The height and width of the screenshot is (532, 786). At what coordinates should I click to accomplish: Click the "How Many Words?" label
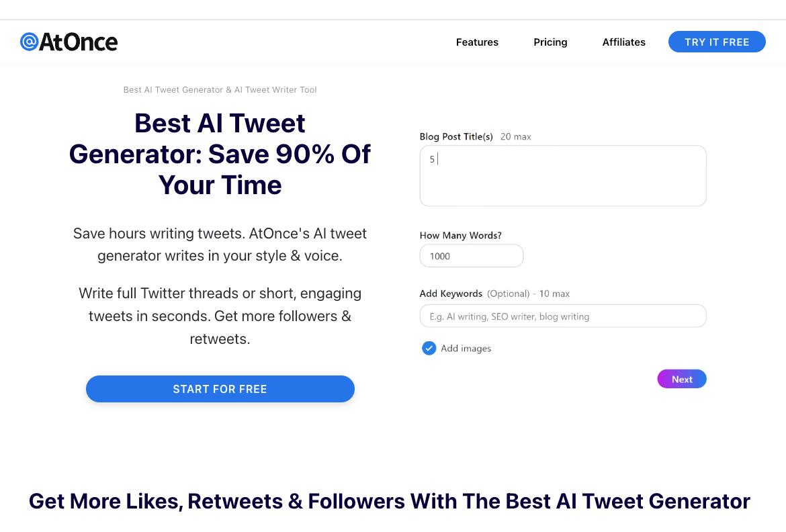click(460, 236)
